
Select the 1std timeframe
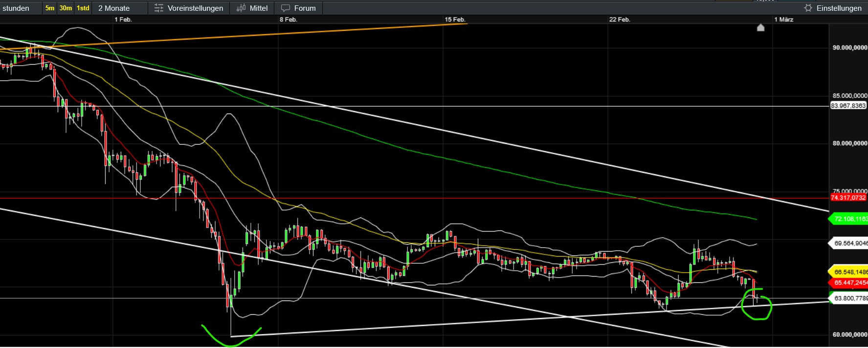click(83, 8)
